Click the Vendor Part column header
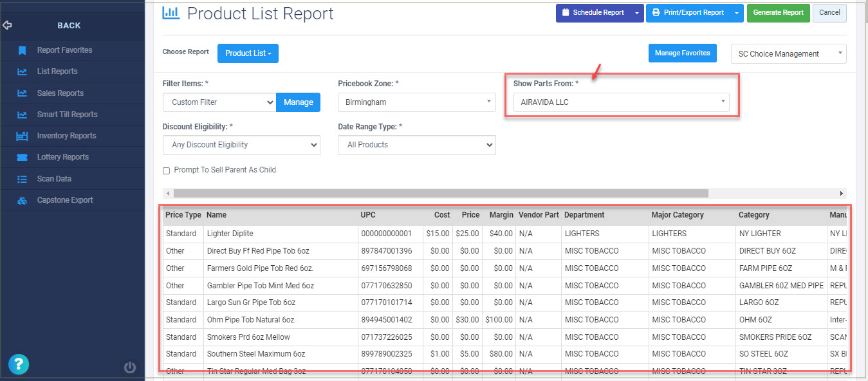Image resolution: width=868 pixels, height=381 pixels. click(539, 215)
